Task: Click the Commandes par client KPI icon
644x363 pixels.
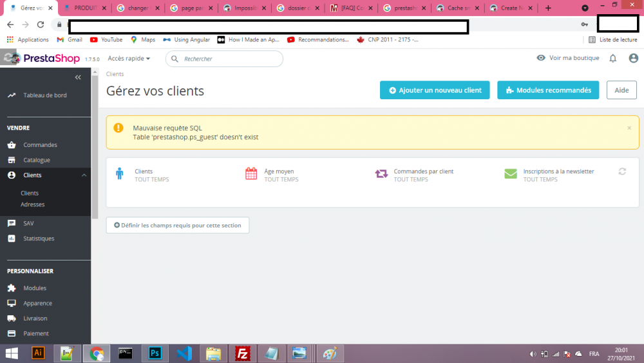Action: (x=381, y=173)
